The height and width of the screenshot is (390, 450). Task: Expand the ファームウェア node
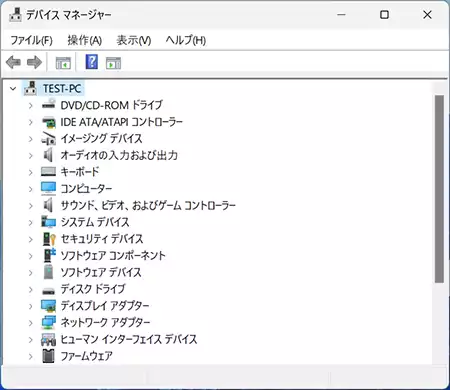click(x=31, y=356)
